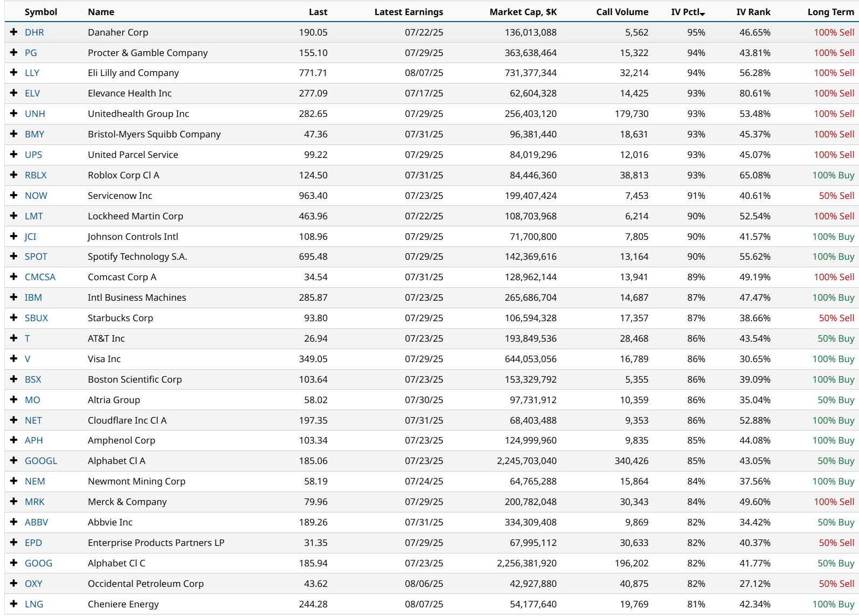Image resolution: width=859 pixels, height=616 pixels.
Task: Expand the NOW row plus icon
Action: click(14, 196)
